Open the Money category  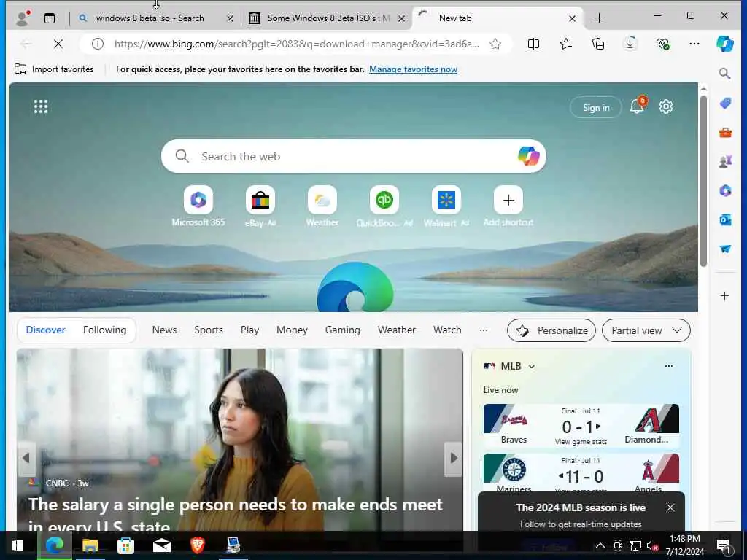(x=292, y=330)
